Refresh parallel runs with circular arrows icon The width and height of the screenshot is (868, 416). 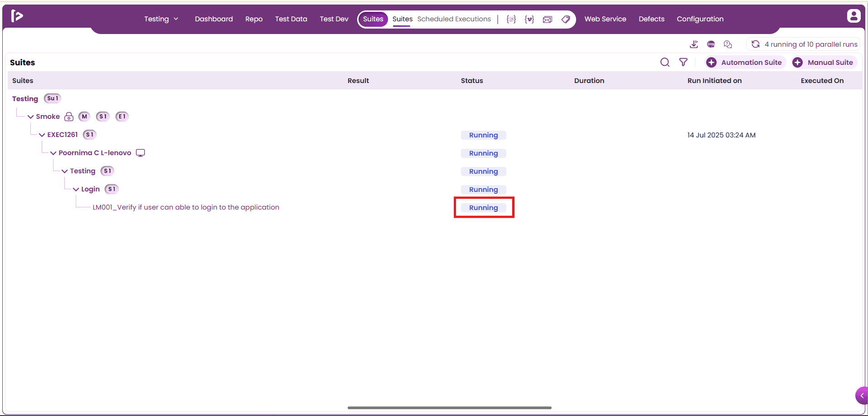[x=756, y=44]
